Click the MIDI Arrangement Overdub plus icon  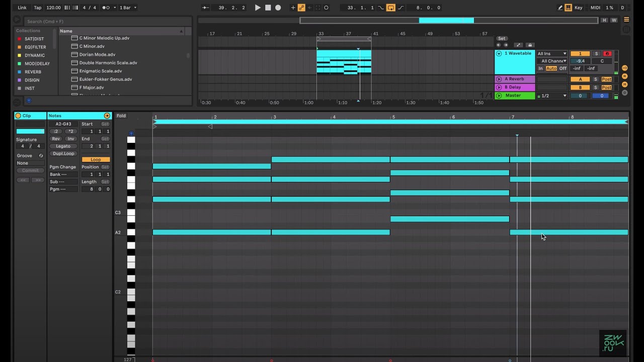tap(293, 8)
